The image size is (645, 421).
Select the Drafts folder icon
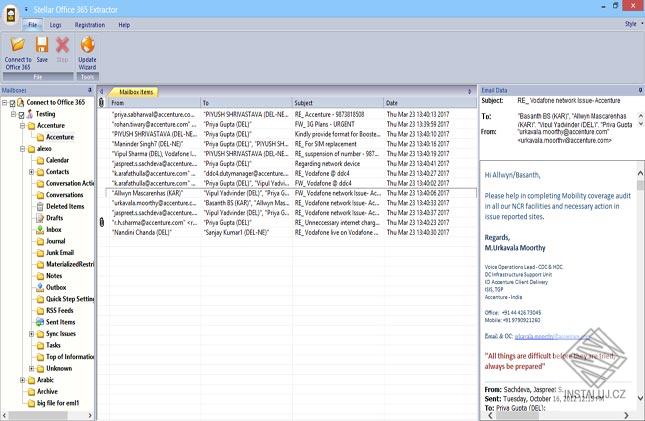[x=40, y=218]
